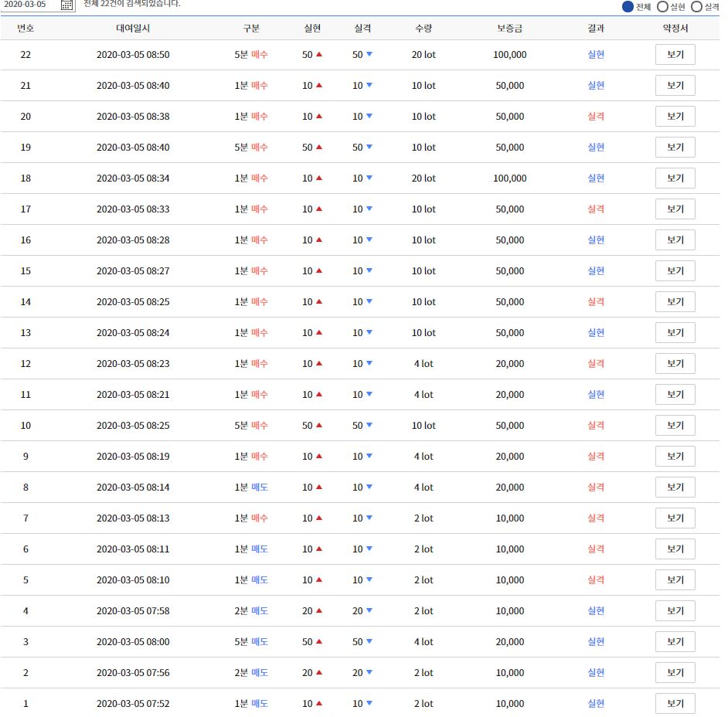Click 보기 in row 19
The image size is (728, 717).
675,147
